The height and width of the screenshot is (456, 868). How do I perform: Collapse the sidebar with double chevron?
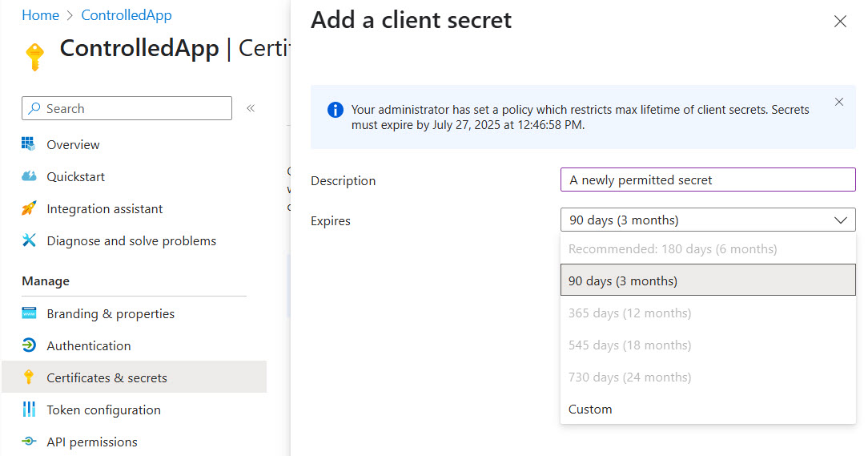pyautogui.click(x=251, y=108)
